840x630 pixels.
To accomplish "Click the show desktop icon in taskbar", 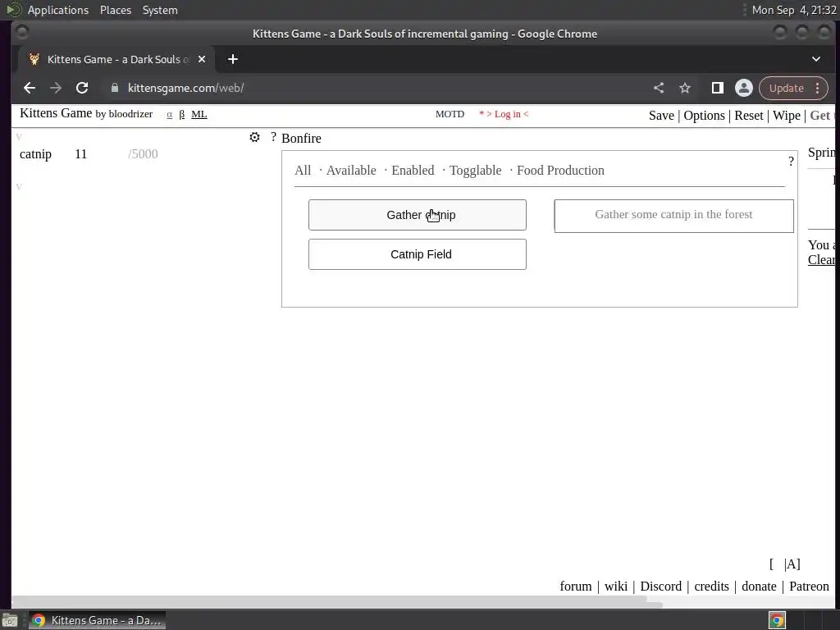I will 10,620.
